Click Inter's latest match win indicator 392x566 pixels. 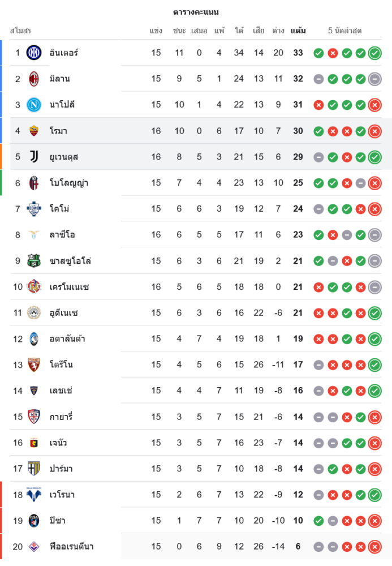click(x=374, y=53)
